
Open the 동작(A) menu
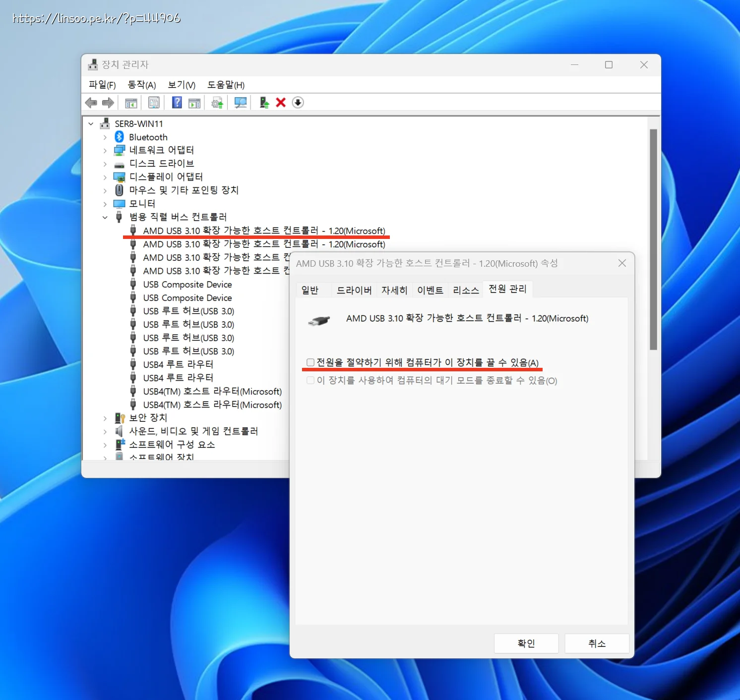coord(142,85)
